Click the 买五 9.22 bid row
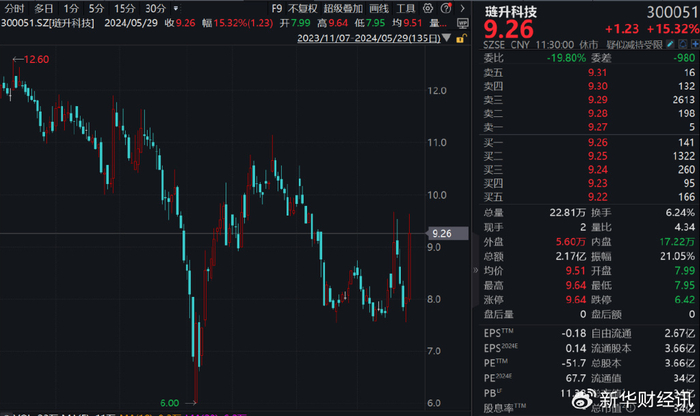This screenshot has height=416, width=700. [589, 197]
